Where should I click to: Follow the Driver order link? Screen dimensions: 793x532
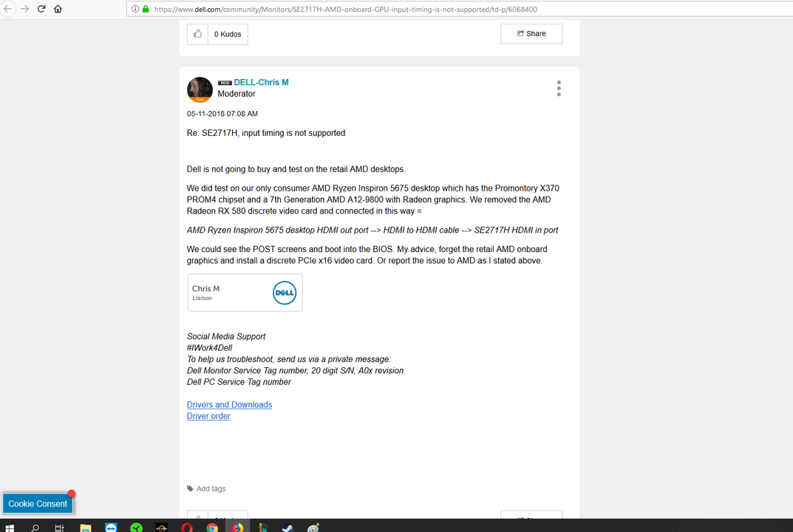[x=208, y=416]
